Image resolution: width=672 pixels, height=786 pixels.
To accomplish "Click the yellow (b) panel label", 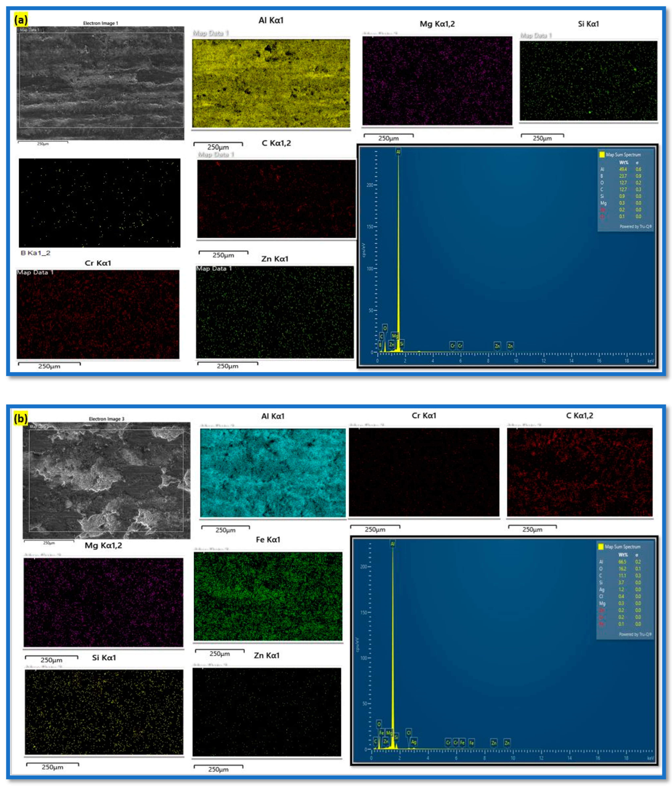I will [x=21, y=418].
